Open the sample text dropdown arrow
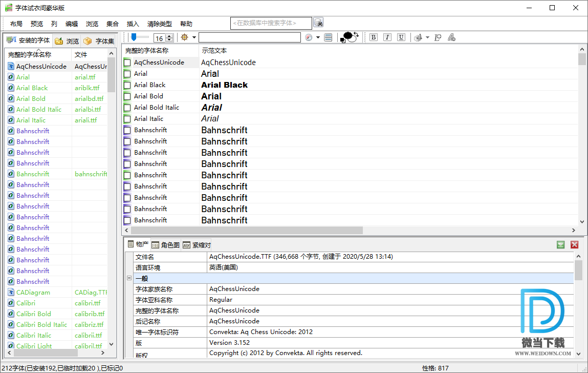 (194, 37)
